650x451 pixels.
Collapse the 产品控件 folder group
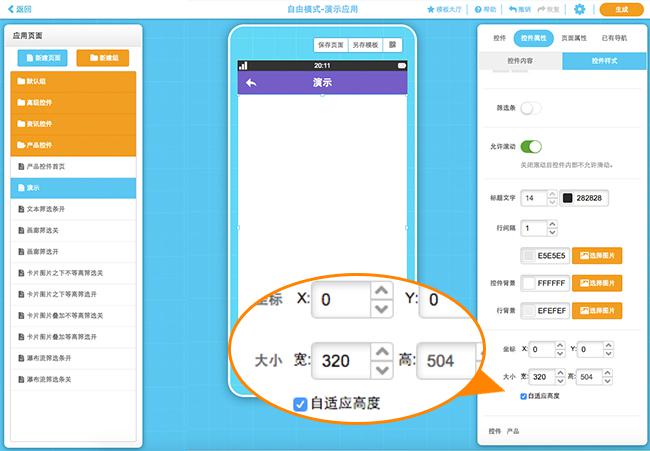(76, 146)
